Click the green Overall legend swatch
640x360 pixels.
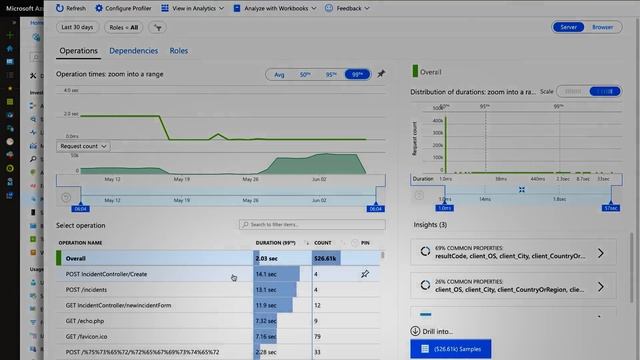(415, 71)
